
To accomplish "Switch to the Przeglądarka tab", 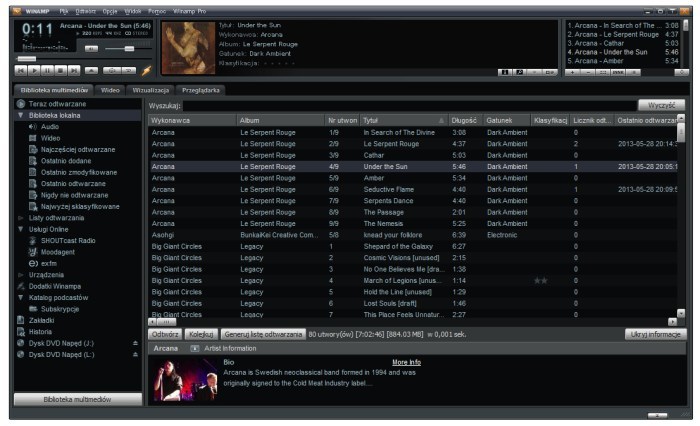I will [200, 90].
